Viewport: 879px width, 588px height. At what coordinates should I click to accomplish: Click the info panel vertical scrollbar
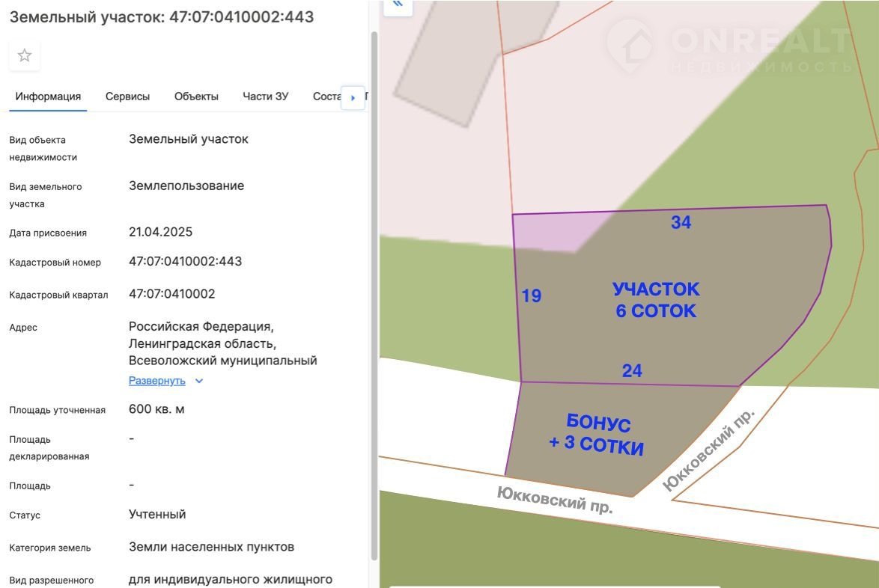point(374,299)
